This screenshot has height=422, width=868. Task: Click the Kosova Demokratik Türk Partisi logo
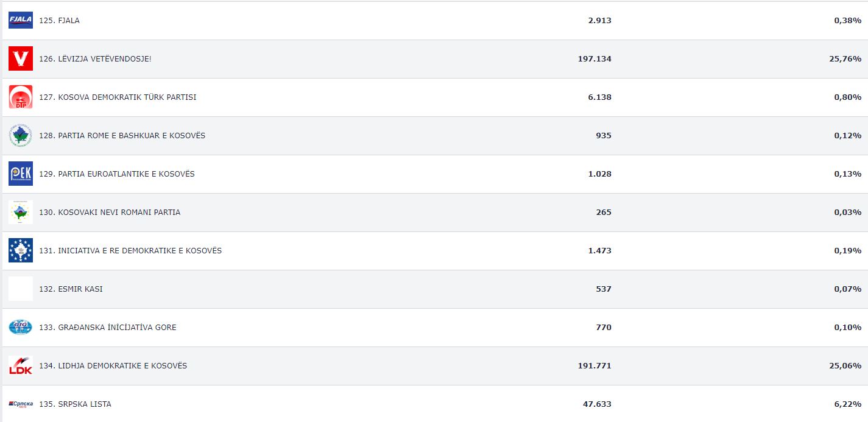coord(21,97)
